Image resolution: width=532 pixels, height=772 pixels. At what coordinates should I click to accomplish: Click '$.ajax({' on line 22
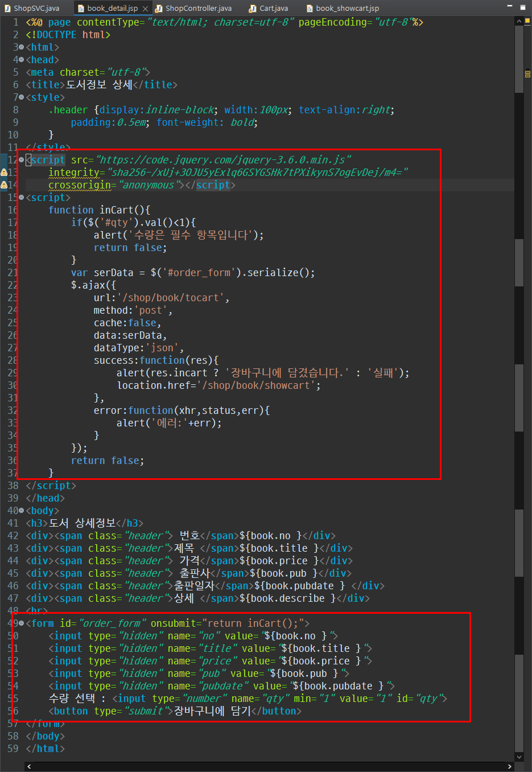[x=94, y=285]
